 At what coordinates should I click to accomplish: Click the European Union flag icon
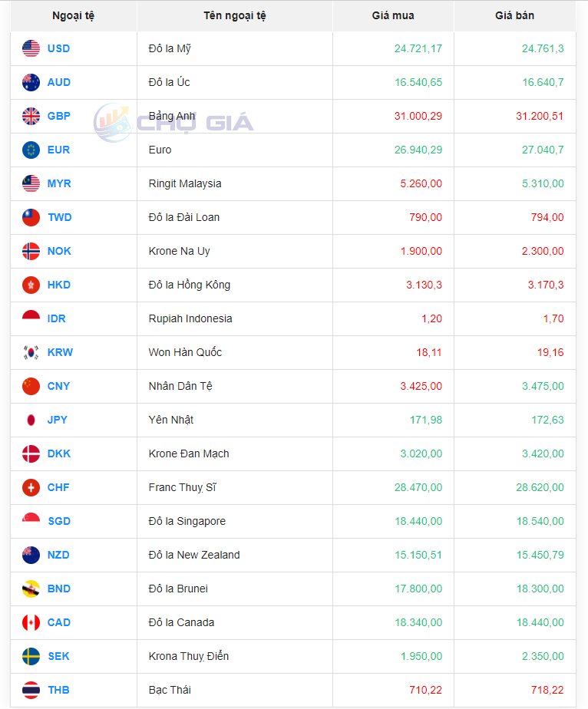click(x=31, y=150)
